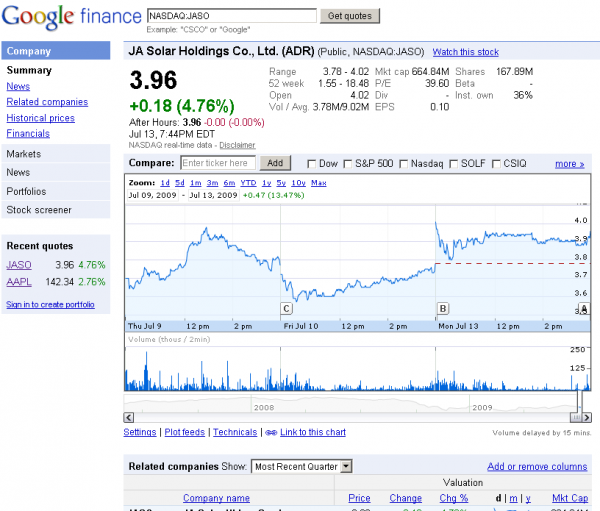Click the Add compare button
Image resolution: width=600 pixels, height=511 pixels.
[275, 163]
